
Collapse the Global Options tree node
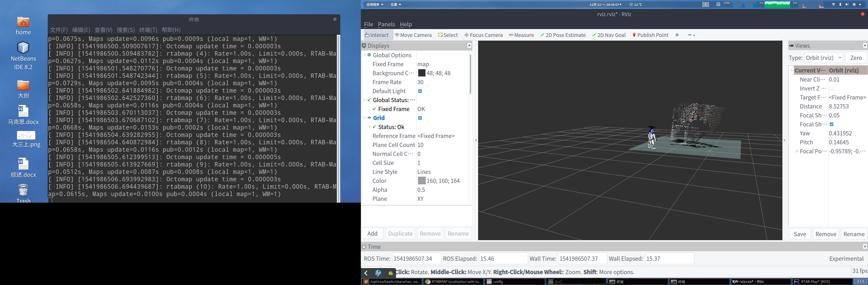364,55
